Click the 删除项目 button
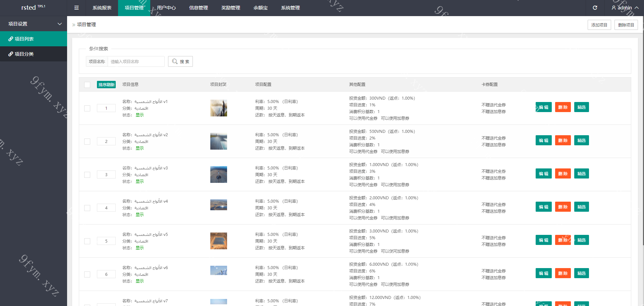The width and height of the screenshot is (644, 306). coord(626,25)
